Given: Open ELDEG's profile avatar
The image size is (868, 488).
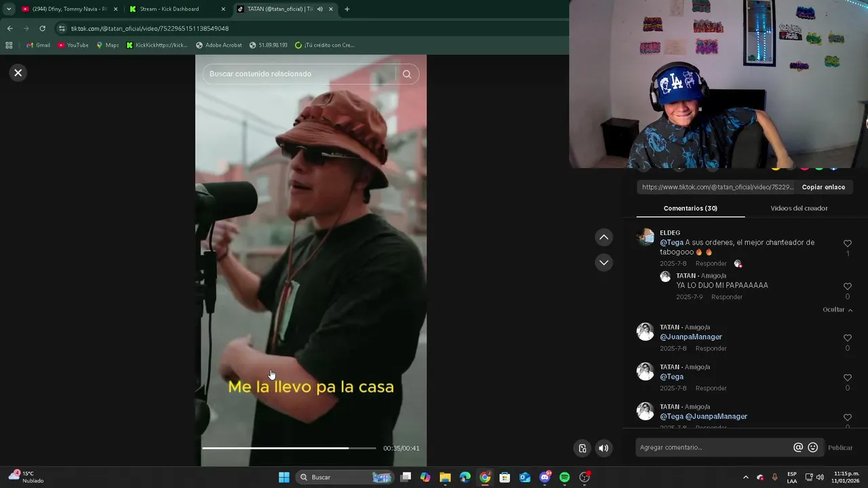Looking at the screenshot, I should coord(645,237).
